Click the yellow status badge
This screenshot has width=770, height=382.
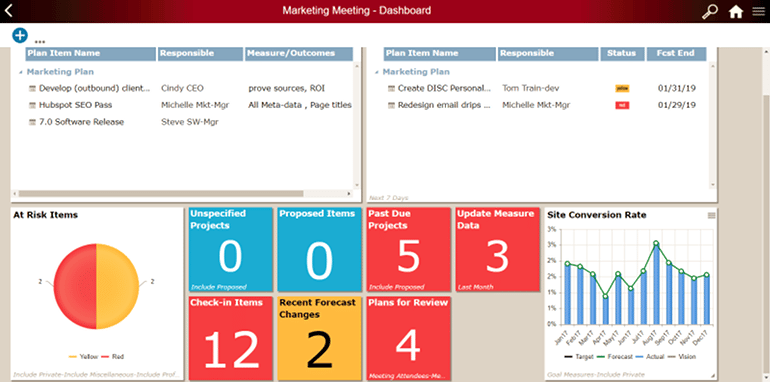pos(622,88)
